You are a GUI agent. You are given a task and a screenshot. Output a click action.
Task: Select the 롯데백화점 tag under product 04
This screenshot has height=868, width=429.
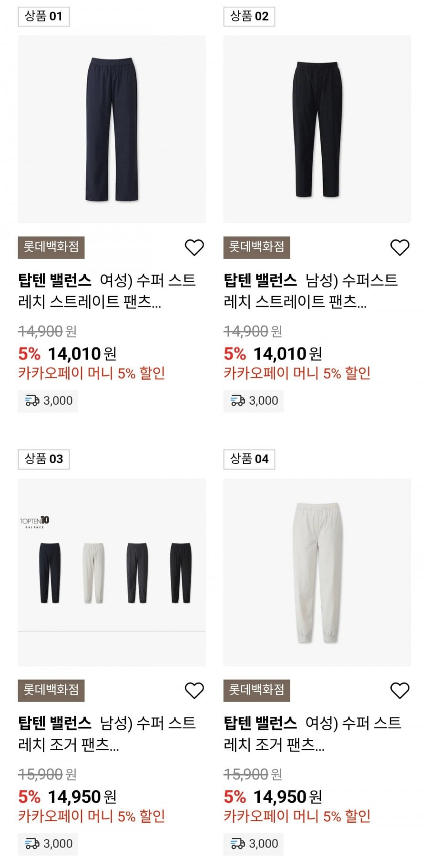(x=256, y=690)
